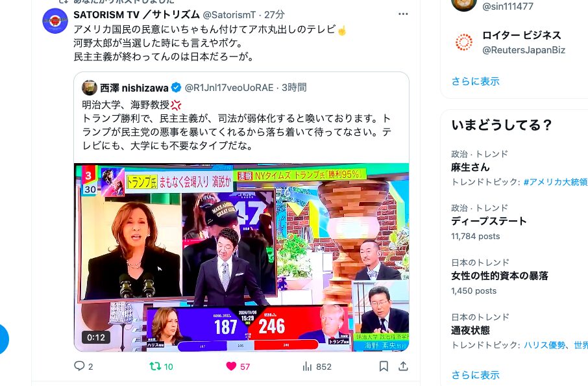Click the retweet icon showing 10
The image size is (588, 386).
coord(155,366)
